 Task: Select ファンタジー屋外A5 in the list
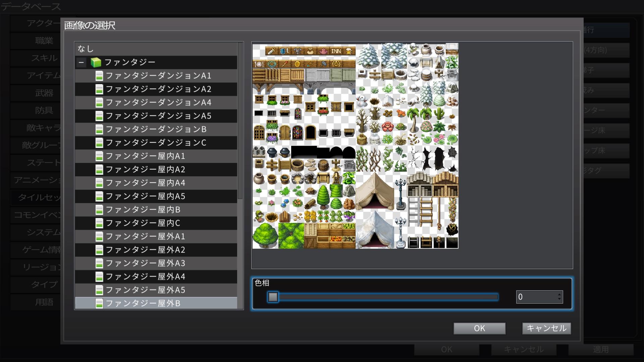pos(145,290)
